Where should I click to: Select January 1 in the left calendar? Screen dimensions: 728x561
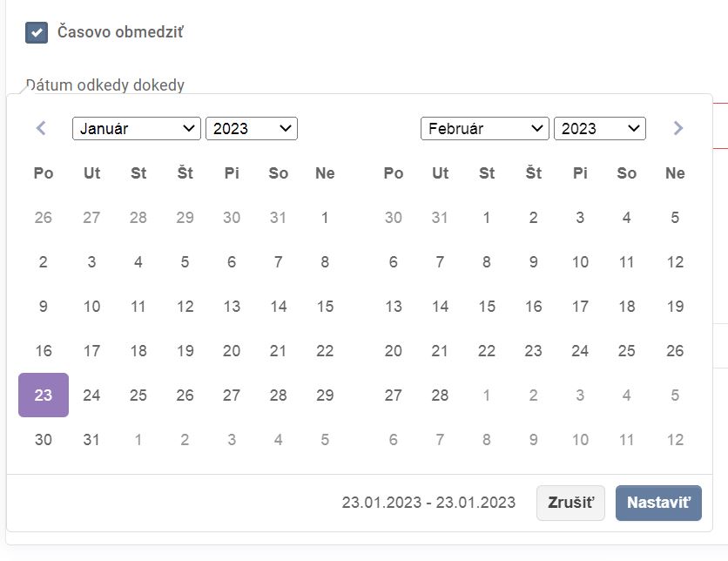325,218
